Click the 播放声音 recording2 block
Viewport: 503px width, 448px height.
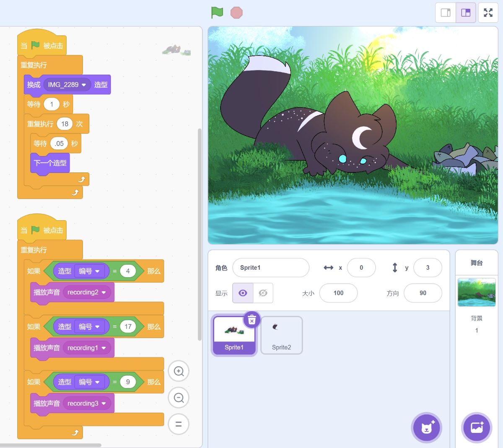click(x=47, y=292)
